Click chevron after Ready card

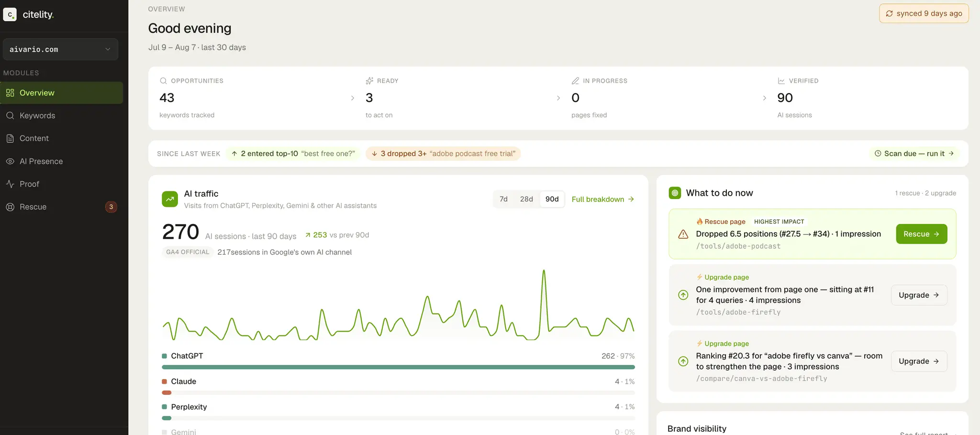point(558,98)
